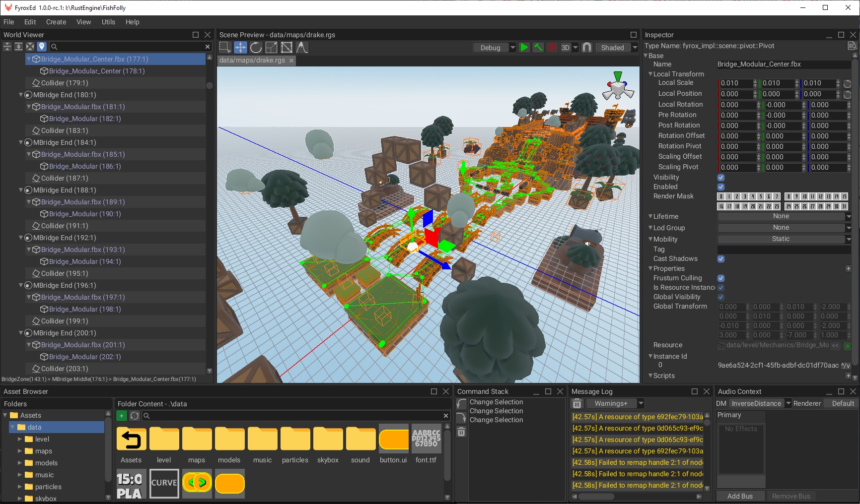This screenshot has width=860, height=504.
Task: Open the View menu
Action: point(83,22)
